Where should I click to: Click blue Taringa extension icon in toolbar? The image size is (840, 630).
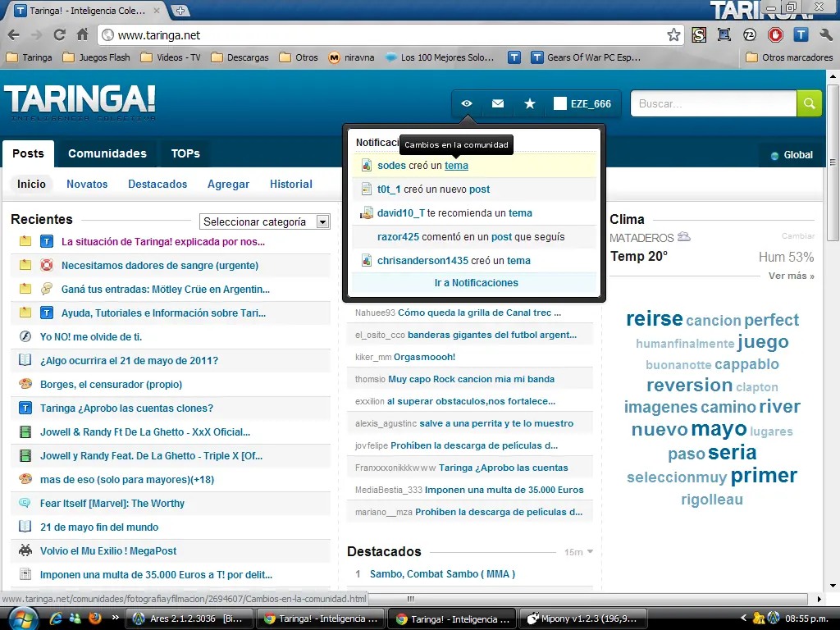pos(801,35)
